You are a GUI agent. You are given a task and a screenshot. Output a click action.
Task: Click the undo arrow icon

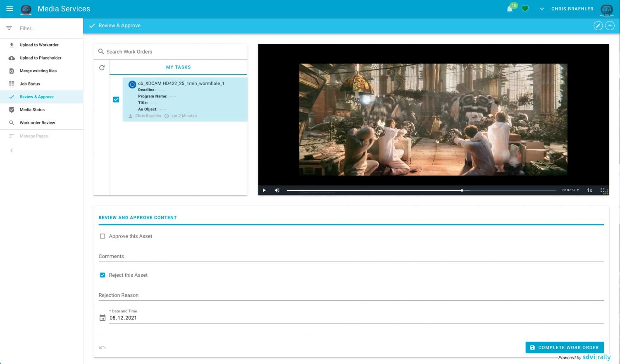[103, 347]
